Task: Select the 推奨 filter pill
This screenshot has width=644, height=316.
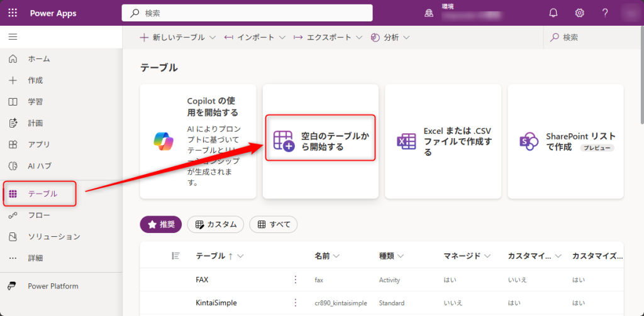Action: pyautogui.click(x=160, y=224)
